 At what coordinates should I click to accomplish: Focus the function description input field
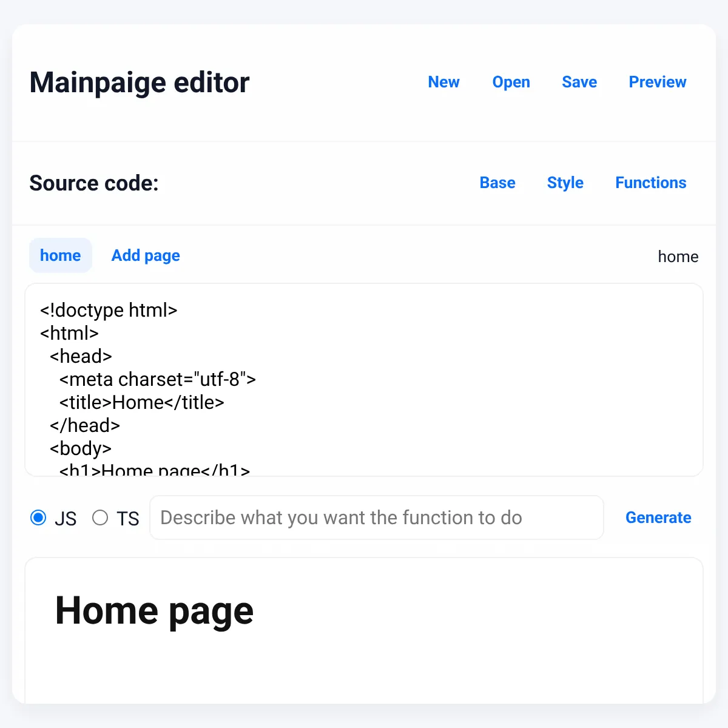tap(377, 517)
